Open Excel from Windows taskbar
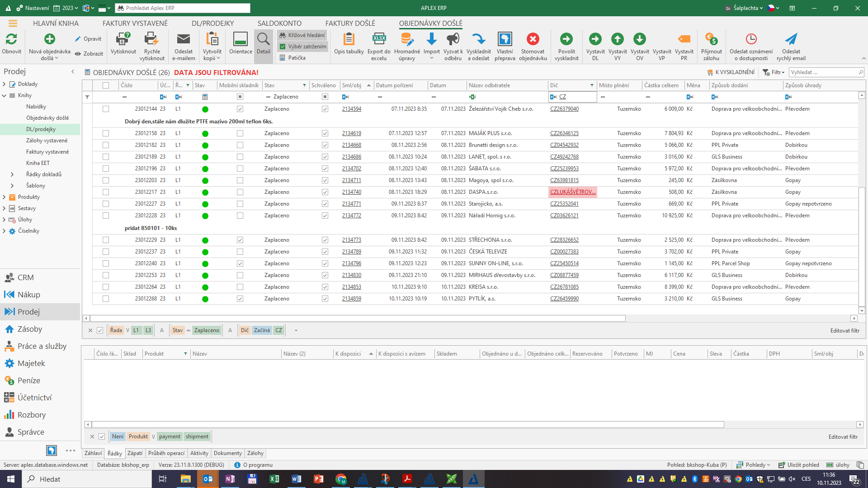 coord(274,479)
